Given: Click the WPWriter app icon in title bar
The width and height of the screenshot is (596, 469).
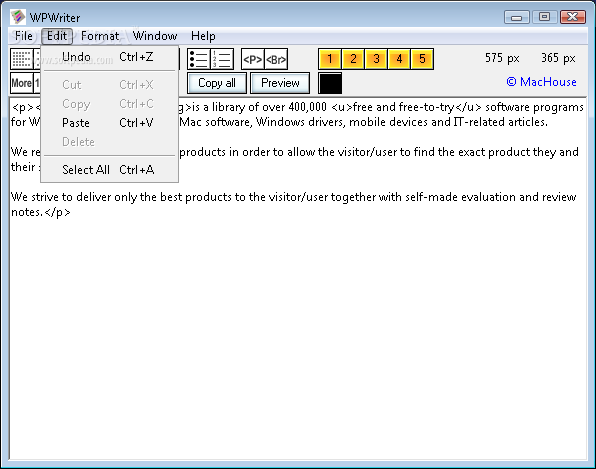Looking at the screenshot, I should point(17,17).
